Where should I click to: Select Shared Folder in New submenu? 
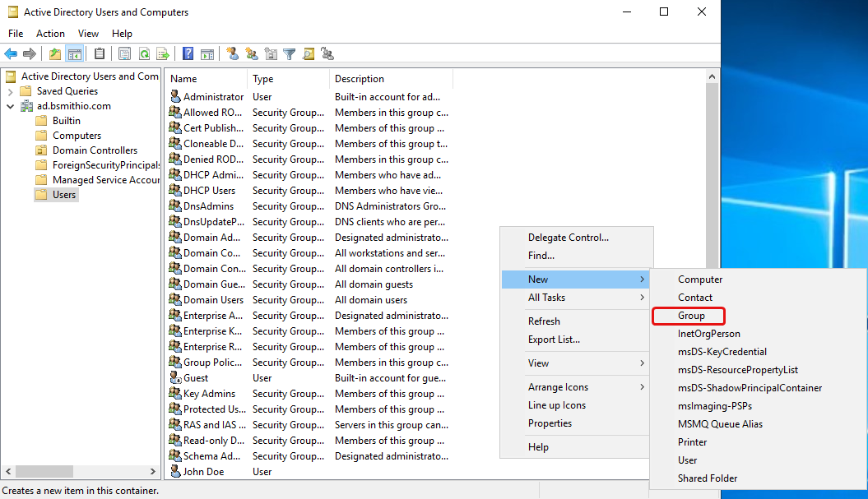click(708, 478)
